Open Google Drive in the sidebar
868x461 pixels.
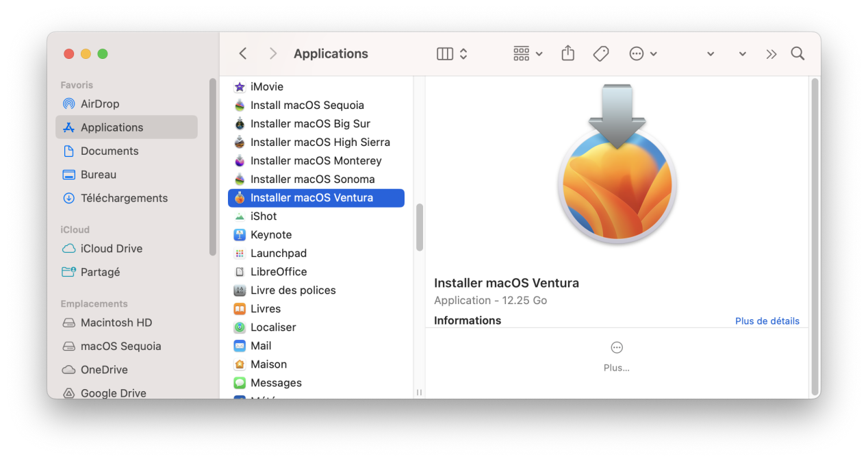click(x=127, y=393)
